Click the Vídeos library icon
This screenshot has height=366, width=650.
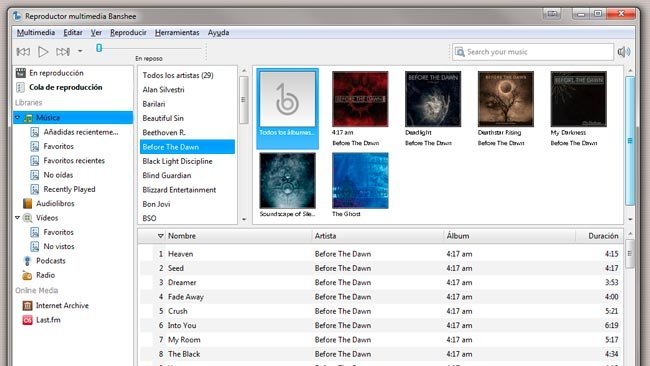pos(28,218)
